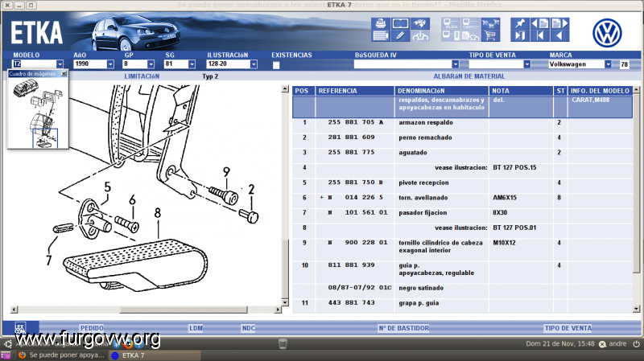The image size is (644, 361).
Task: Open the ILUSTRACIóN dropdown showing 128-20
Action: click(x=254, y=64)
